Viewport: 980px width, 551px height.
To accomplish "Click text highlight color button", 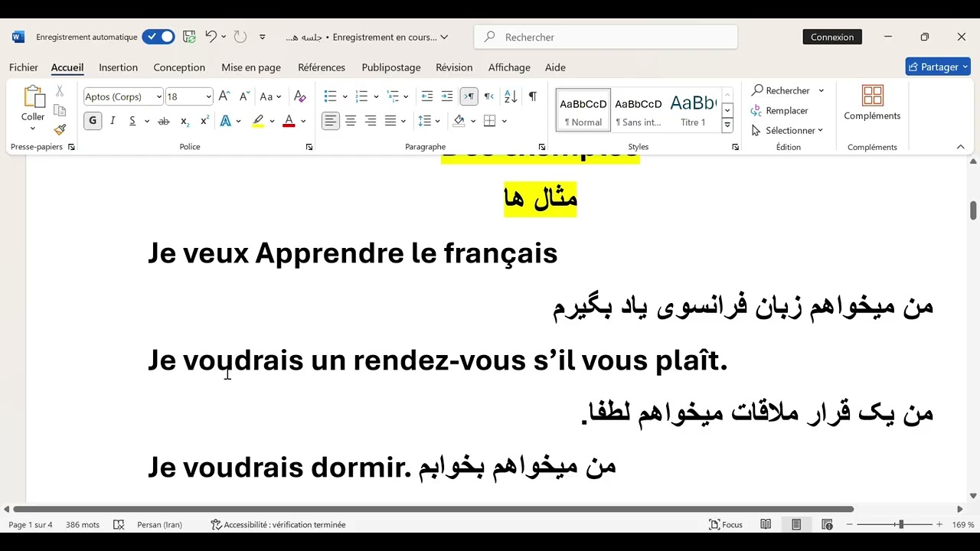I will tap(259, 121).
